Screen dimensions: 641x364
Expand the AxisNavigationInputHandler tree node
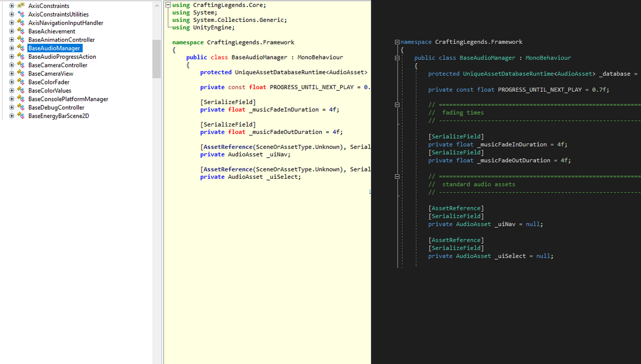coord(12,23)
